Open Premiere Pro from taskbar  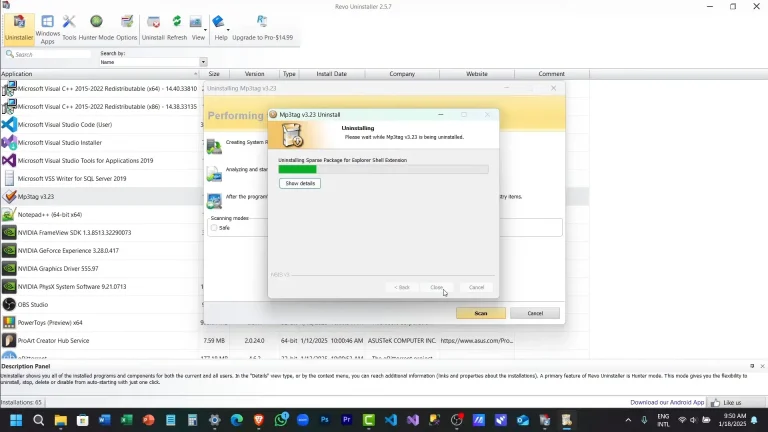(x=347, y=420)
